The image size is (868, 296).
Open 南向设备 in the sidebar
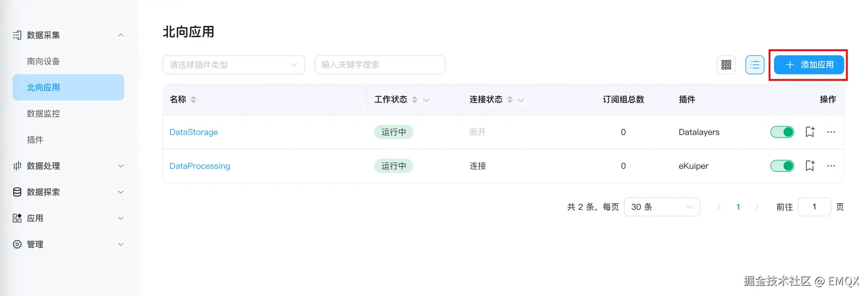coord(43,61)
